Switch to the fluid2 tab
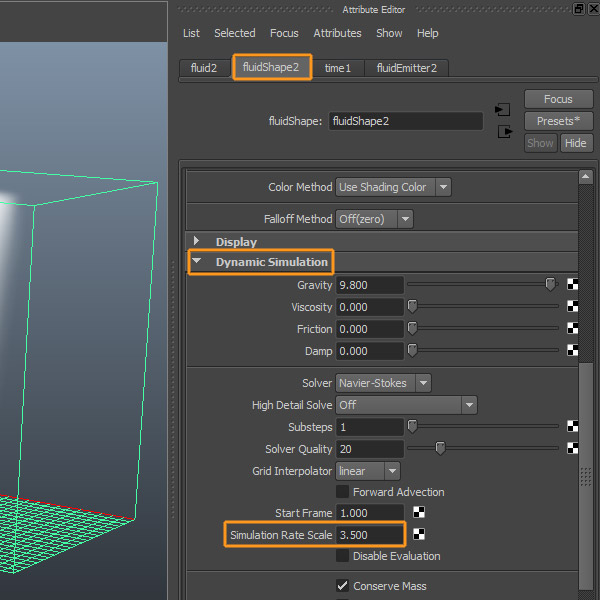The image size is (600, 600). tap(204, 68)
